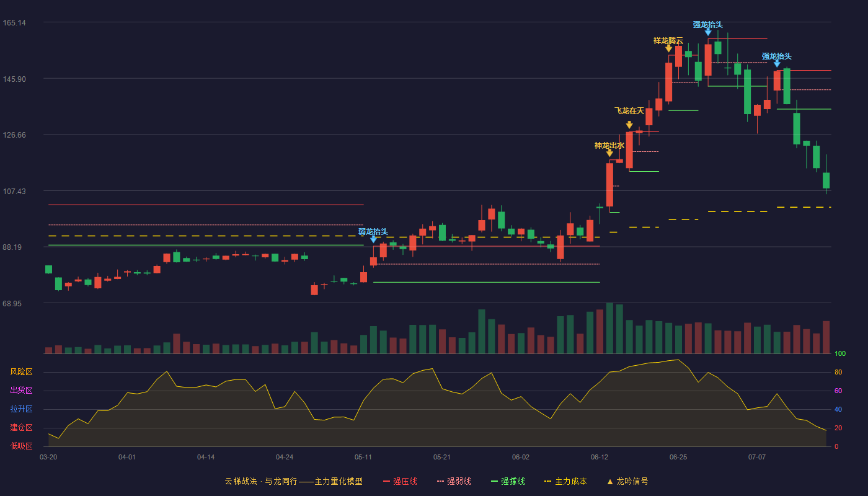The height and width of the screenshot is (496, 868).
Task: Click the yellow arrow under 祥龙腾云 signal
Action: coord(668,48)
